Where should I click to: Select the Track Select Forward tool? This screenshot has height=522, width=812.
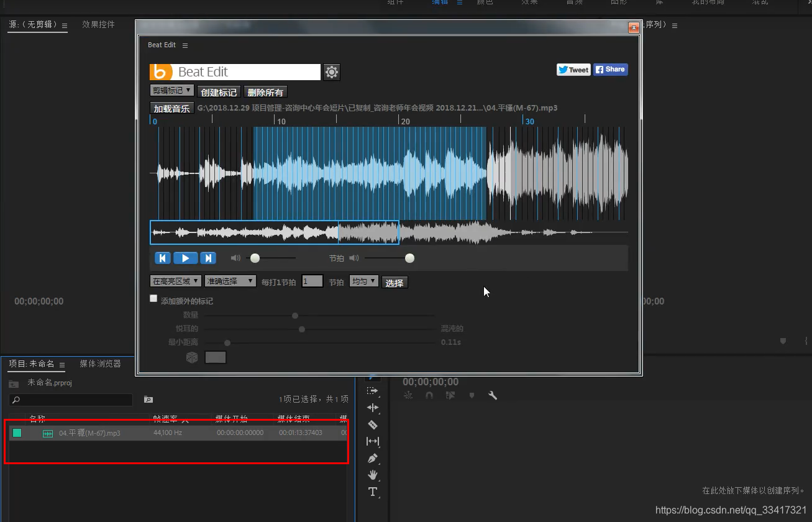point(372,391)
